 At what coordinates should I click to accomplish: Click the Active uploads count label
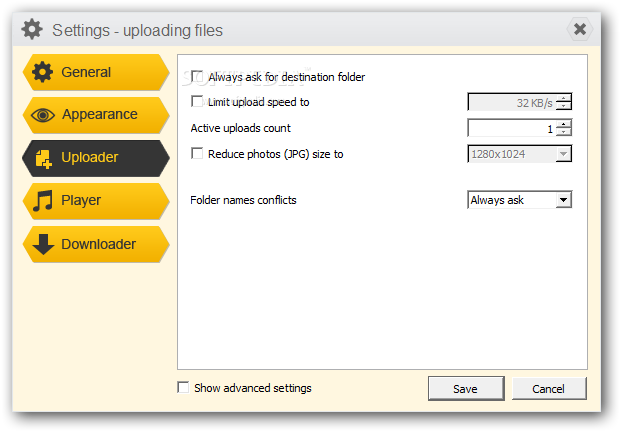240,128
